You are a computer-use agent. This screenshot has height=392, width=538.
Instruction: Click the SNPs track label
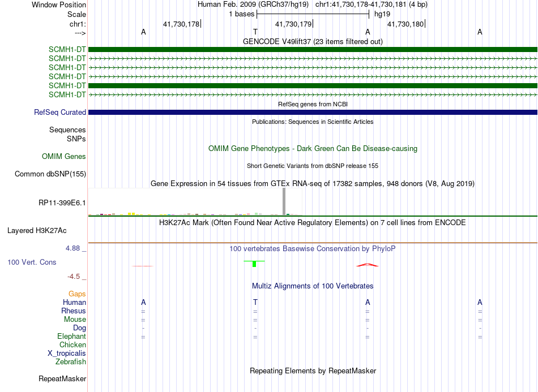(x=76, y=139)
